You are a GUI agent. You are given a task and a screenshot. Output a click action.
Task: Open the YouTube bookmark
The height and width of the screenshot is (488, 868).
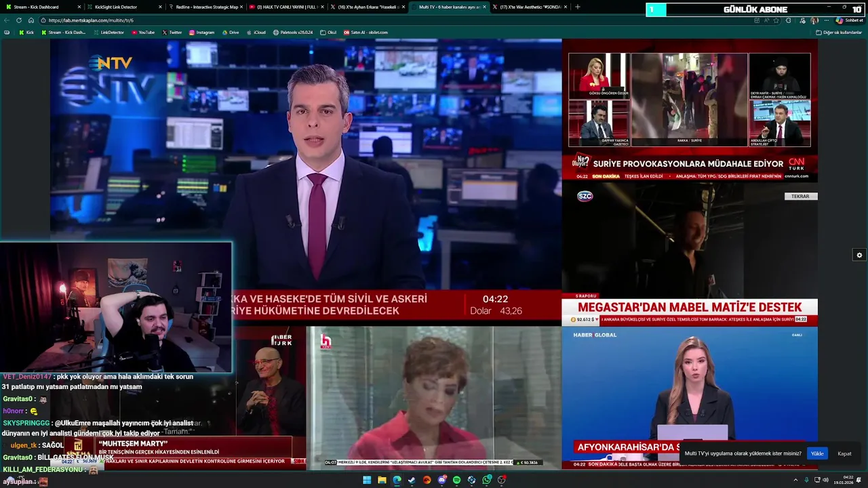142,33
